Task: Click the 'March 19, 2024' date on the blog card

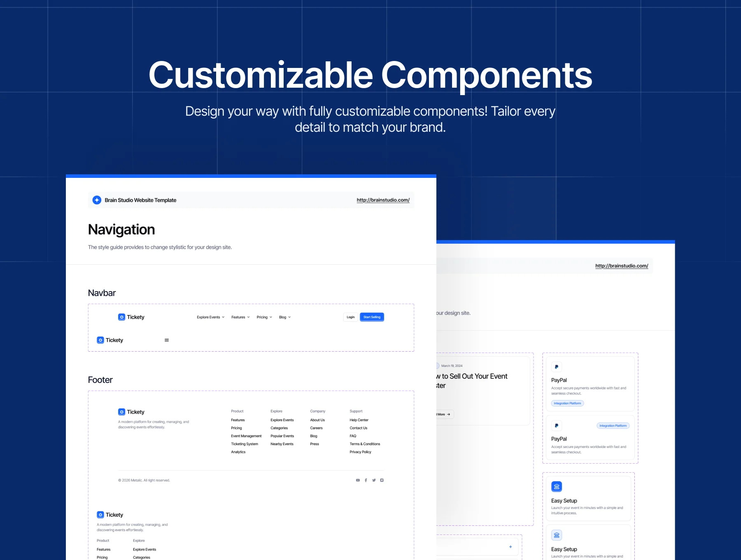Action: point(452,366)
